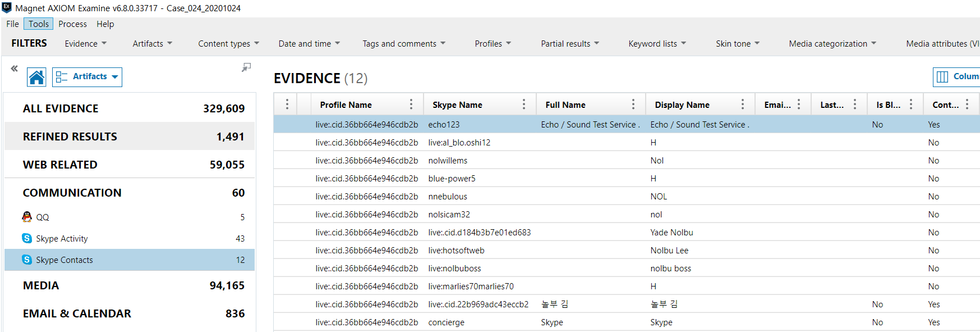This screenshot has width=980, height=332.
Task: Sort by Display Name column header
Action: [682, 105]
